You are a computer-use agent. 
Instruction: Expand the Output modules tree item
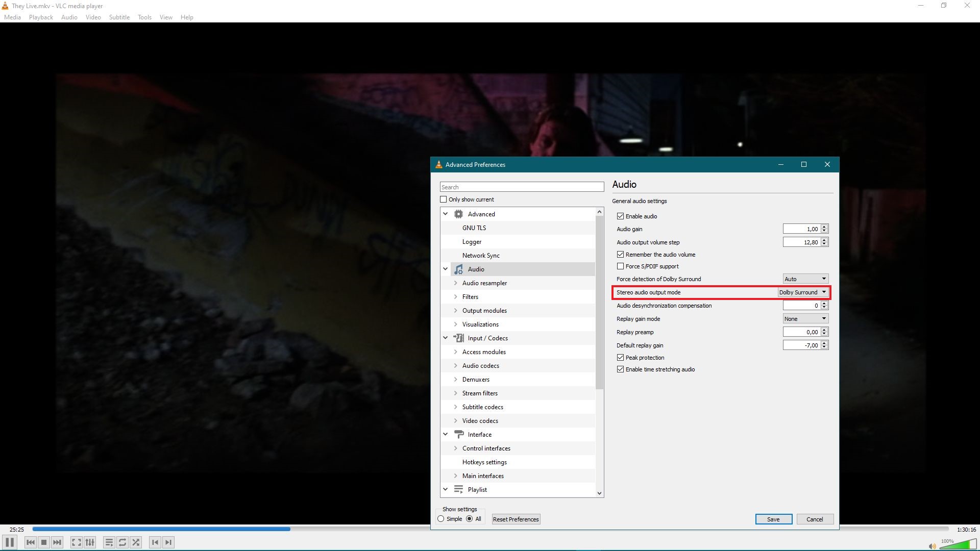point(456,311)
